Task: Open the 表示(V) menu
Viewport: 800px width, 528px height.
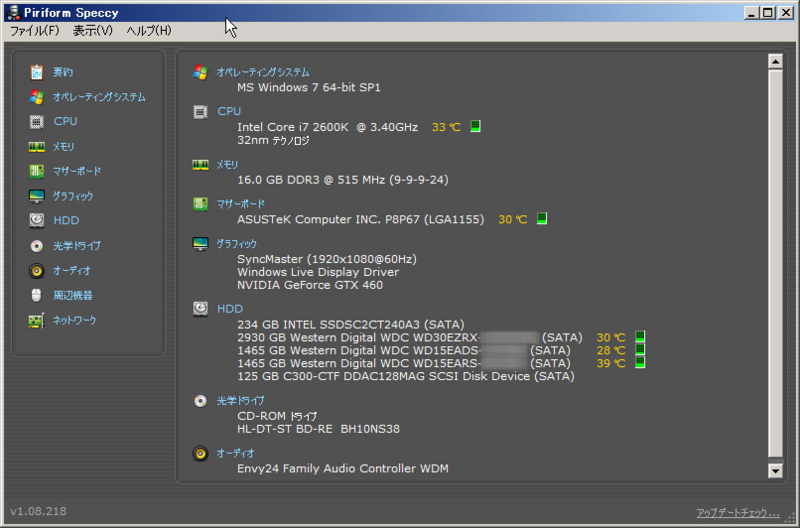Action: tap(92, 31)
